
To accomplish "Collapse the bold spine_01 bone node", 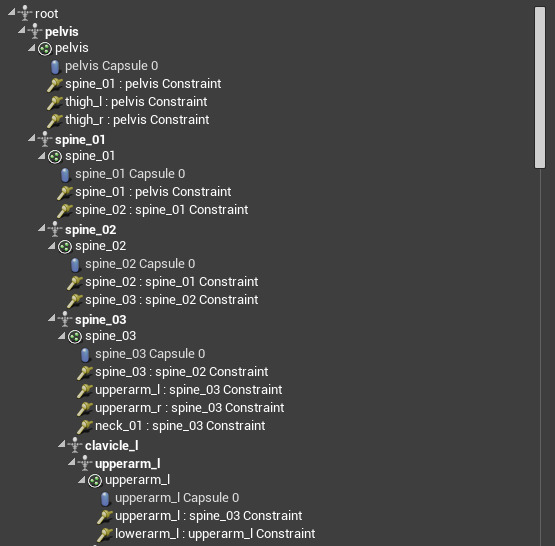I will pyautogui.click(x=32, y=138).
